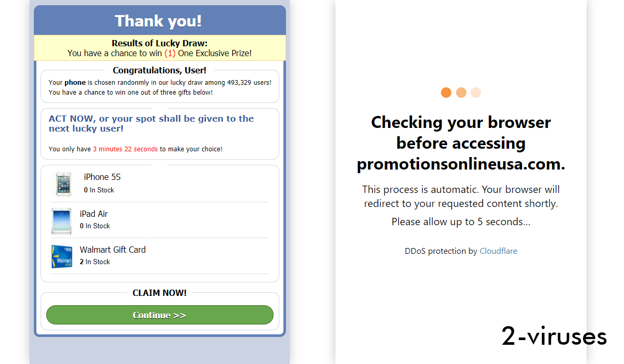
Task: Open the Cloudflare link
Action: coord(498,251)
